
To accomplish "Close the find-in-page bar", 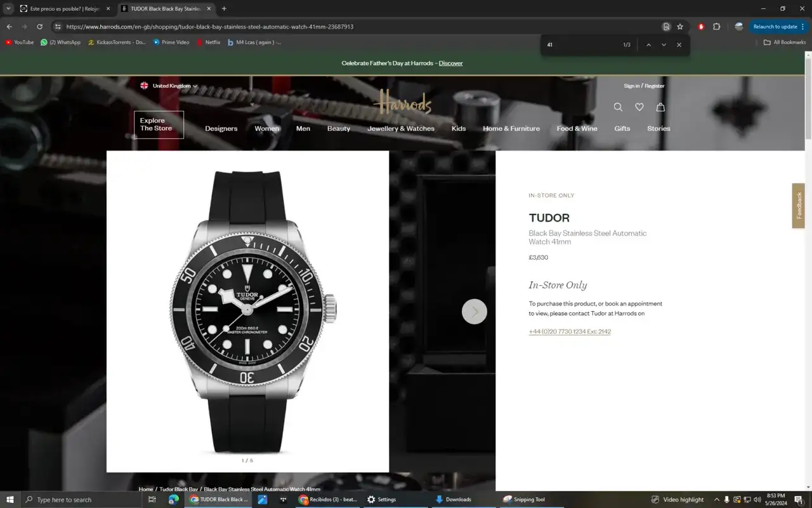I will click(x=679, y=45).
